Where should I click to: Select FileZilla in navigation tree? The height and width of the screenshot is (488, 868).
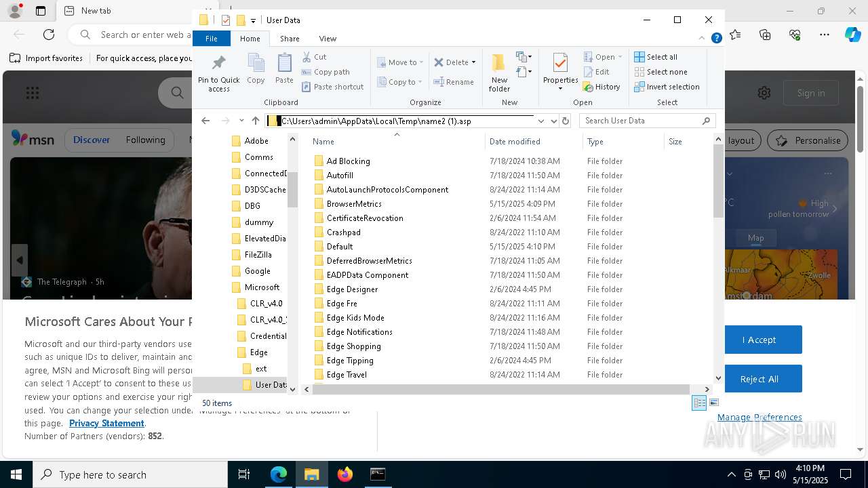pos(258,255)
